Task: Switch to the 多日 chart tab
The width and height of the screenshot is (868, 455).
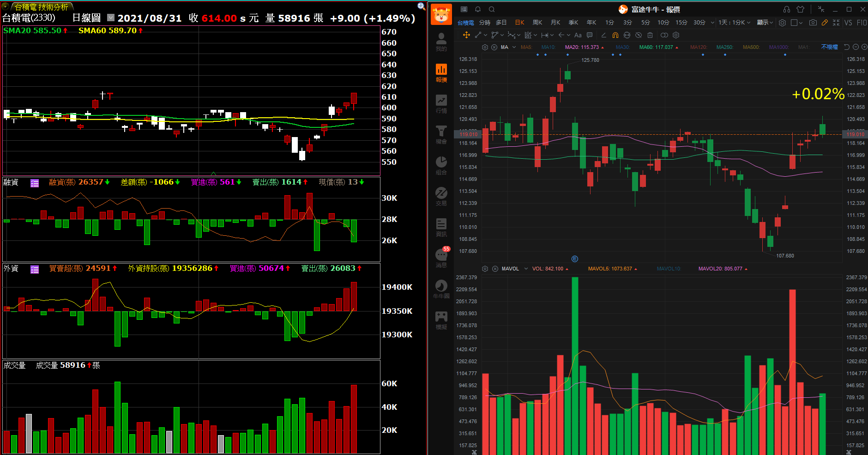Action: [501, 22]
